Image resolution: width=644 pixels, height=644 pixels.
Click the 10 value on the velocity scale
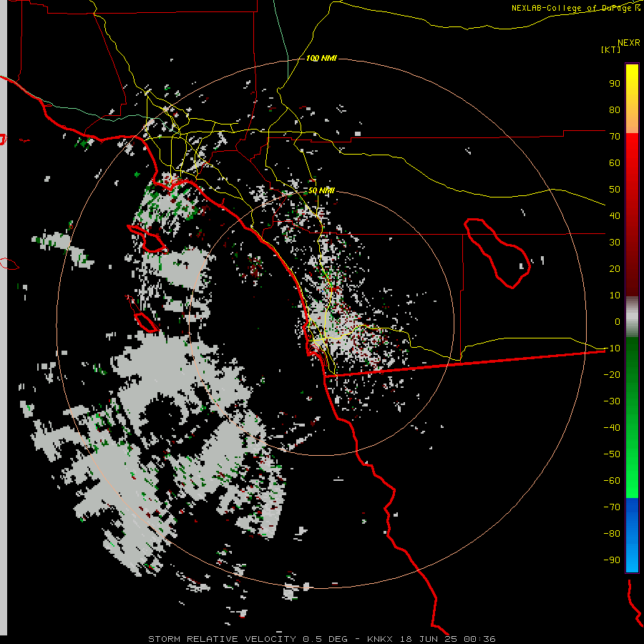[x=615, y=296]
